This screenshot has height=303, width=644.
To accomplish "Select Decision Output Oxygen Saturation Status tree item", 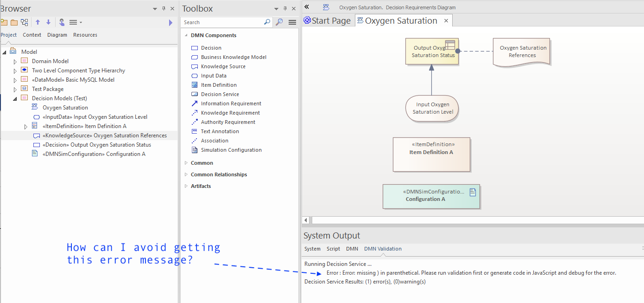I will click(96, 145).
